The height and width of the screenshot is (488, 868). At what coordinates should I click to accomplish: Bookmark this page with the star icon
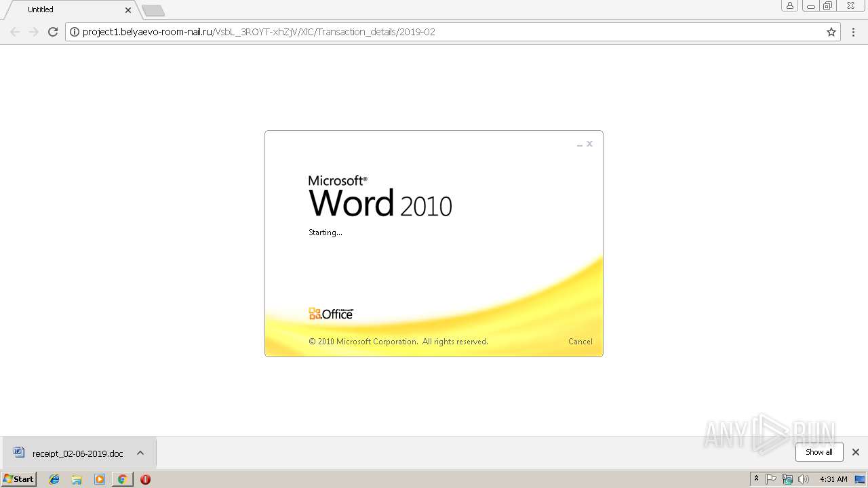coord(831,32)
